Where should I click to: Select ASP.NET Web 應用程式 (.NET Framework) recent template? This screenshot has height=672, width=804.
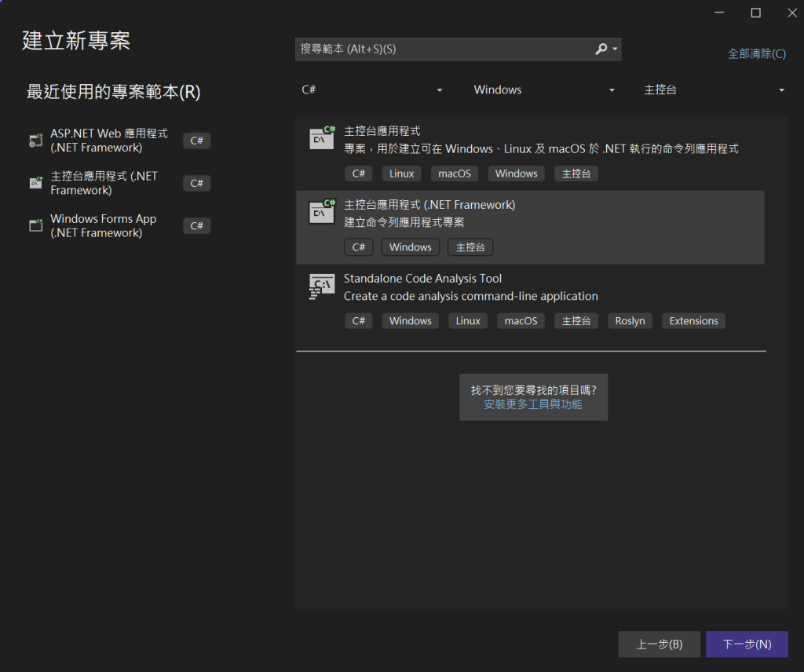tap(119, 141)
